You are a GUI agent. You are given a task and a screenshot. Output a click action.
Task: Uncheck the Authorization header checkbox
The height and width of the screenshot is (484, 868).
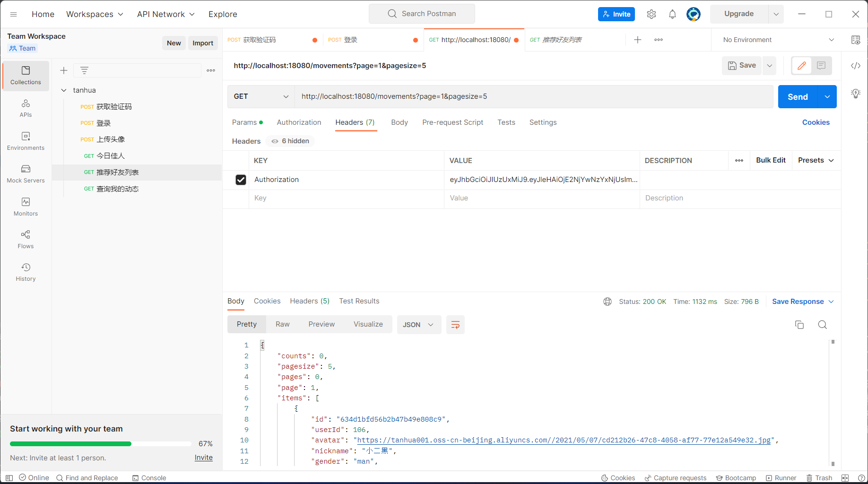tap(241, 180)
